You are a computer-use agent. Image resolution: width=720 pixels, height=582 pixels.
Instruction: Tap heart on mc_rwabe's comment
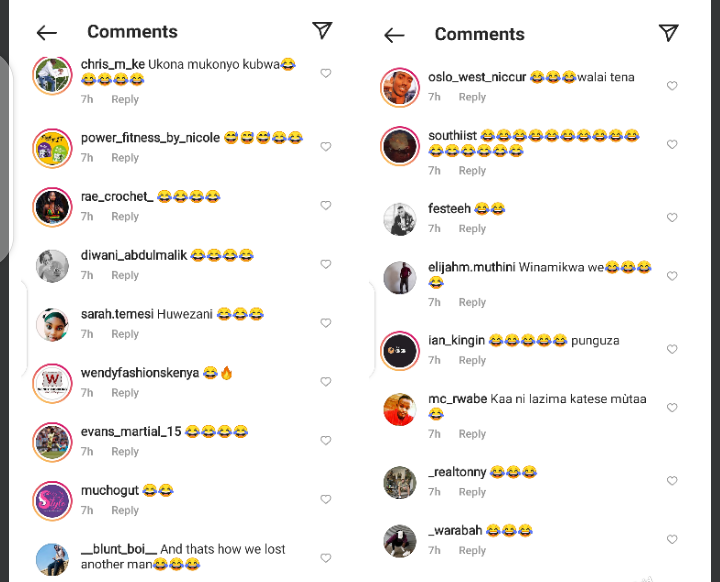[x=672, y=407]
